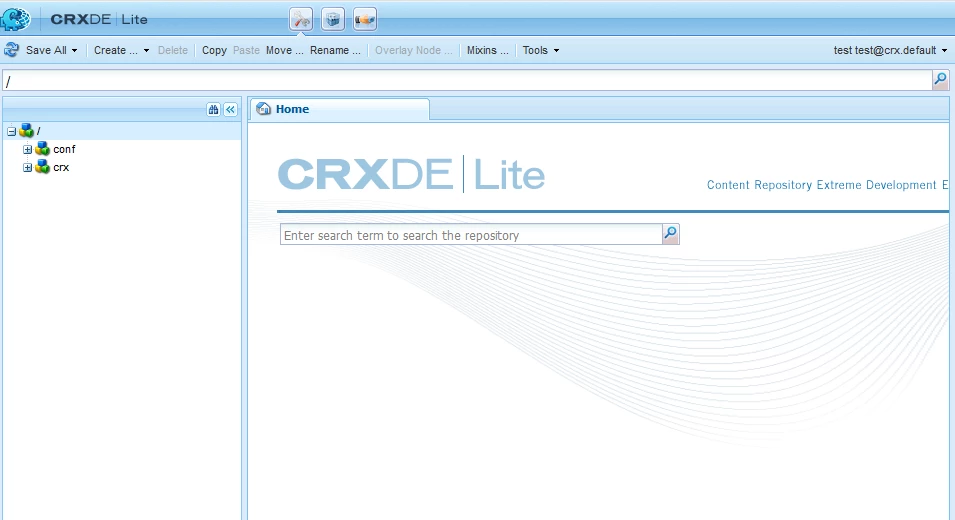Collapse the root node in the tree
Image resolution: width=955 pixels, height=520 pixels.
(x=12, y=131)
